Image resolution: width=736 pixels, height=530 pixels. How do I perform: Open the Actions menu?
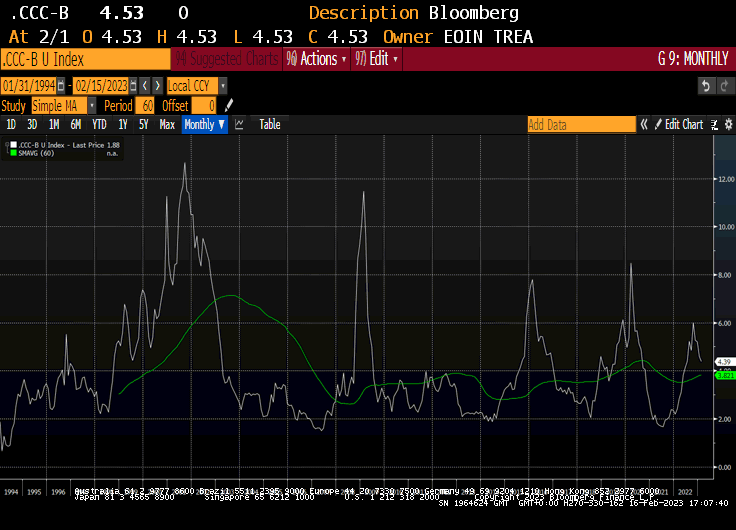[317, 59]
